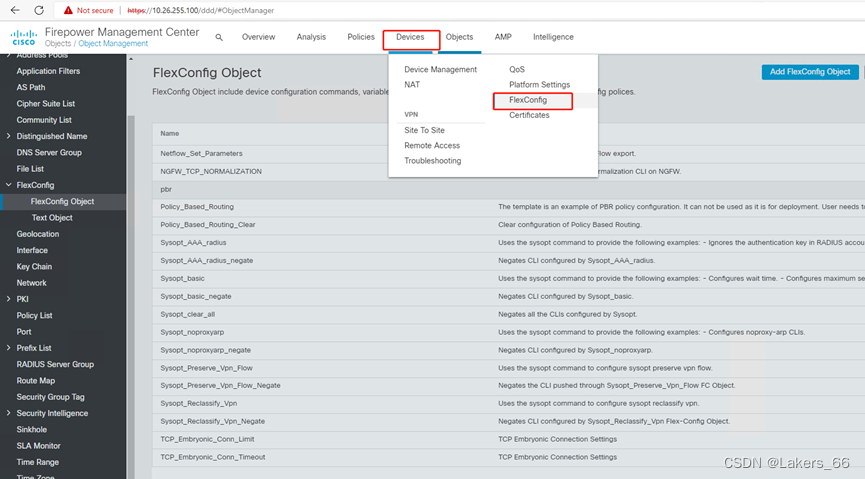Expand Distinguished Name in sidebar
The image size is (865, 479).
(8, 136)
